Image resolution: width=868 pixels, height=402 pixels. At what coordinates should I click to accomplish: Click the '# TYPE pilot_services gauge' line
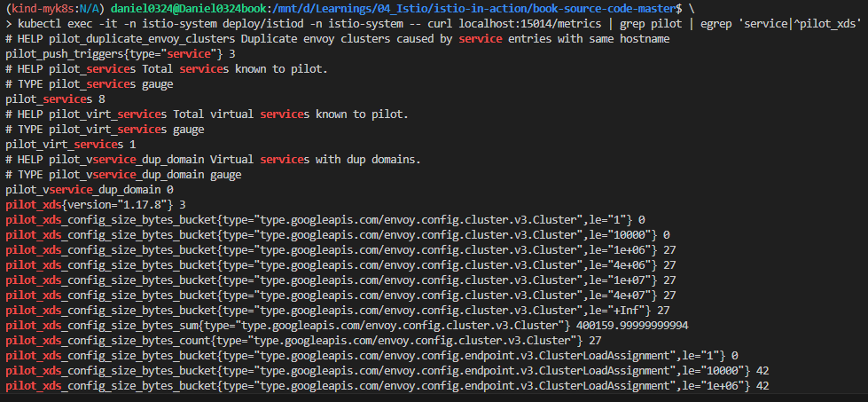[90, 84]
